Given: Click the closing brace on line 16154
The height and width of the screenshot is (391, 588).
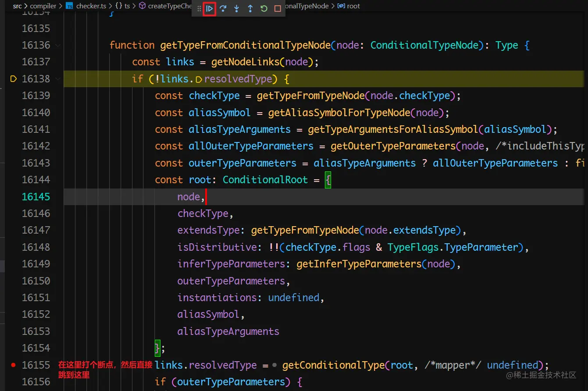Looking at the screenshot, I should coord(158,348).
